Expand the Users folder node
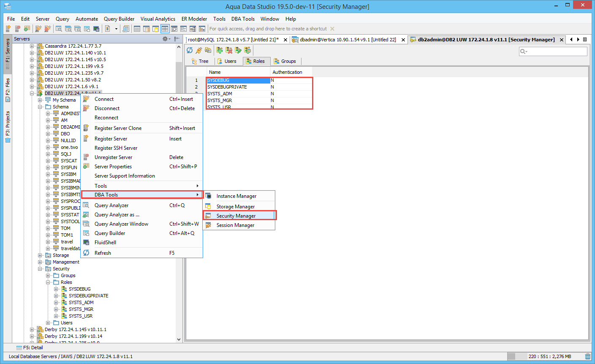 (48, 323)
